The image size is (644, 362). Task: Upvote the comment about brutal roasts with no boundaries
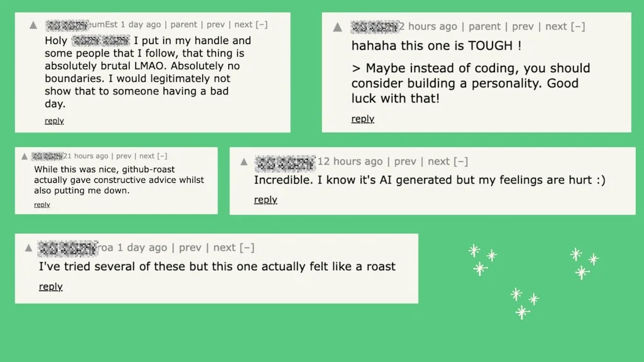pos(33,25)
